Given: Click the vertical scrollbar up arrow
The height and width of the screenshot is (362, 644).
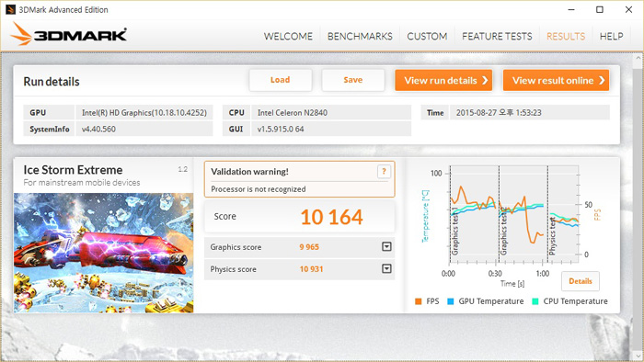Looking at the screenshot, I should click(x=638, y=58).
